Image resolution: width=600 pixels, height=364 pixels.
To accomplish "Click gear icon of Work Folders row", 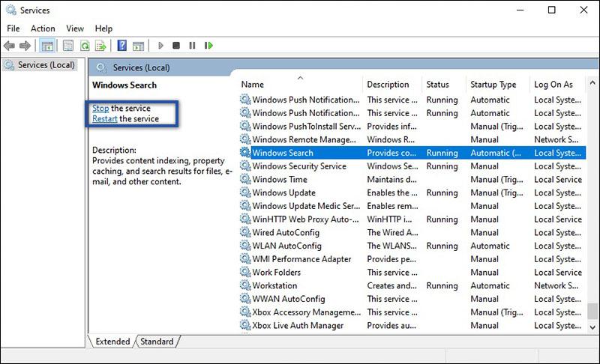I will [x=245, y=272].
